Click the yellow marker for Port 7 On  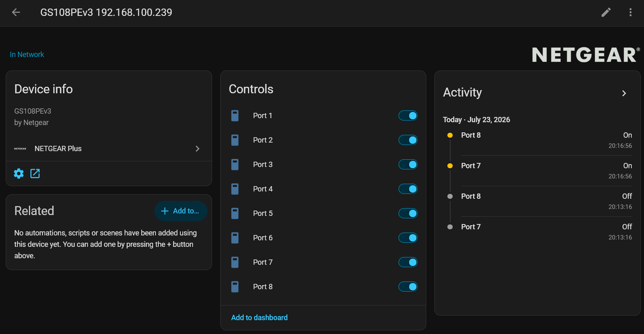coord(450,166)
